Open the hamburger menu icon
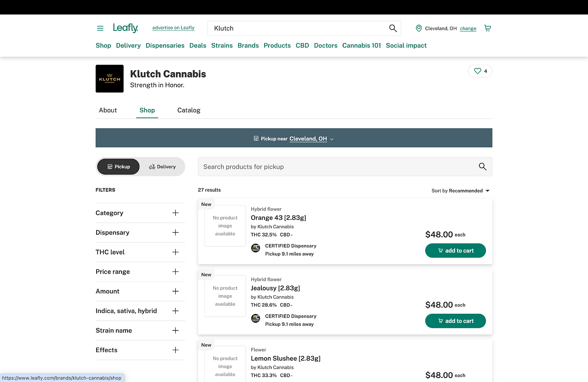Image resolution: width=588 pixels, height=382 pixels. click(100, 28)
